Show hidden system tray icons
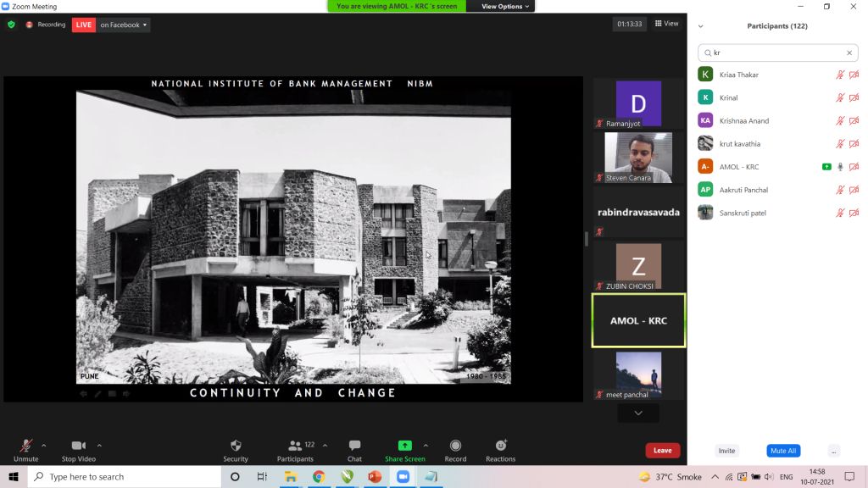 coord(715,476)
